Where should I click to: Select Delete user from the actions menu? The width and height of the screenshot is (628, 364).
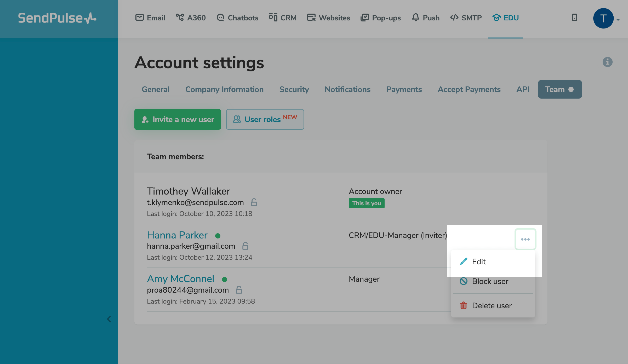click(492, 306)
